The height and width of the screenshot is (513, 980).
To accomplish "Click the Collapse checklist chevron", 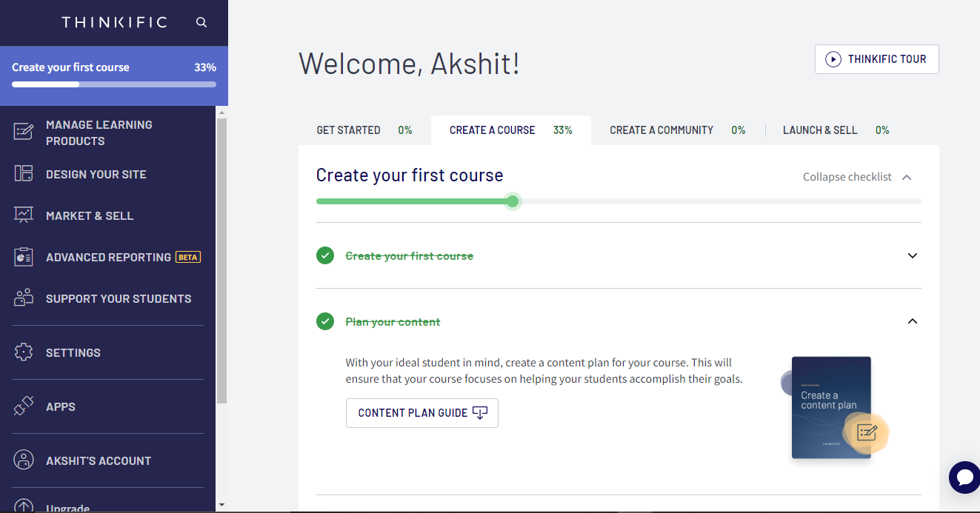I will [x=907, y=177].
